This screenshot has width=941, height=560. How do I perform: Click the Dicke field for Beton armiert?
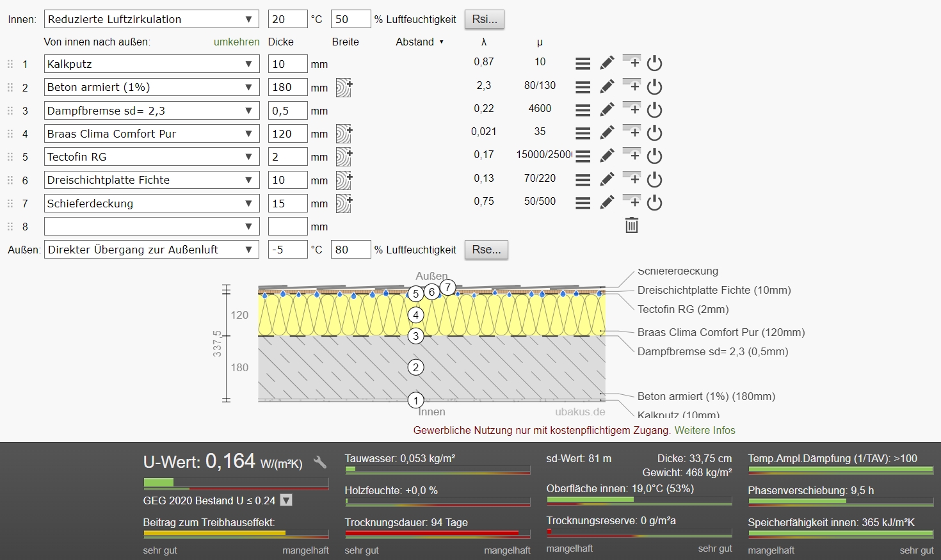point(287,87)
